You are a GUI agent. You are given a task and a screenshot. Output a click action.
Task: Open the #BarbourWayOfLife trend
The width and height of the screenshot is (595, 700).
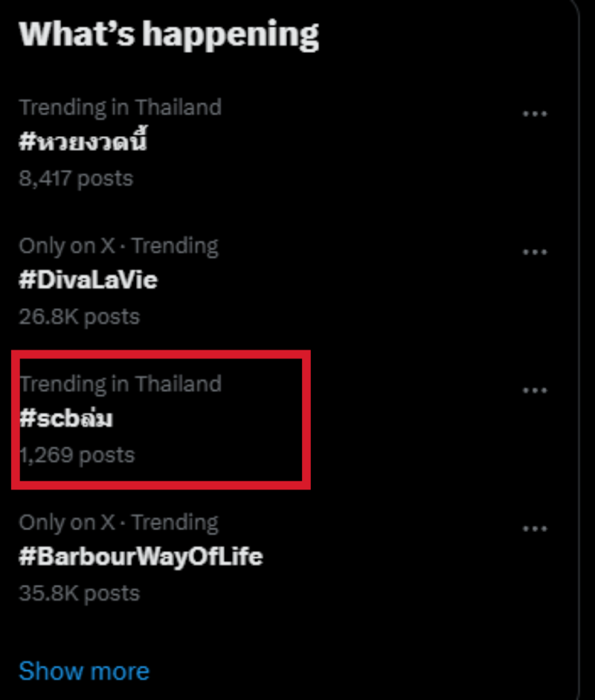click(141, 556)
